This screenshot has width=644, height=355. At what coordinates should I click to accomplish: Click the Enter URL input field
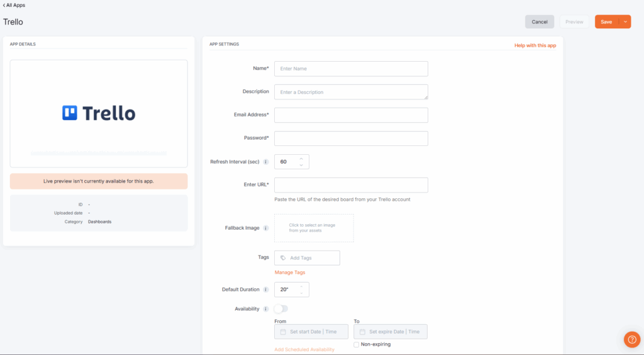(351, 185)
